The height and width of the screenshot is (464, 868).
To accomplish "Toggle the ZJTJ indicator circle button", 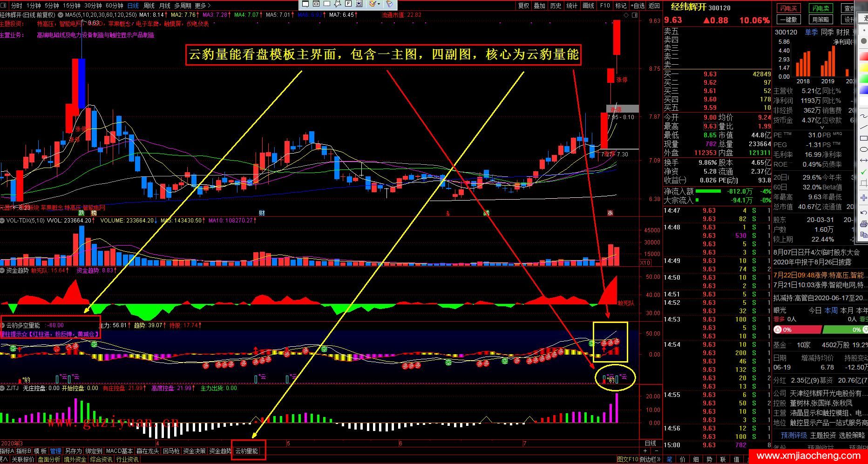I will (x=3, y=388).
